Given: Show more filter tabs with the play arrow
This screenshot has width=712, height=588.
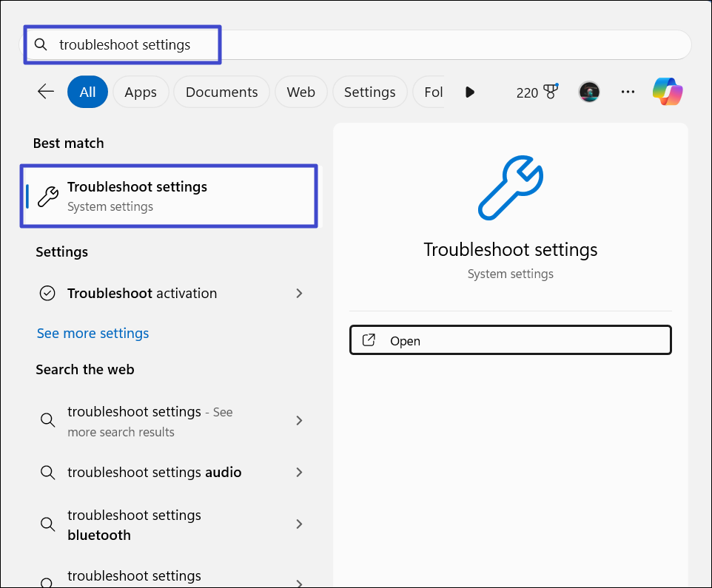Looking at the screenshot, I should [470, 92].
